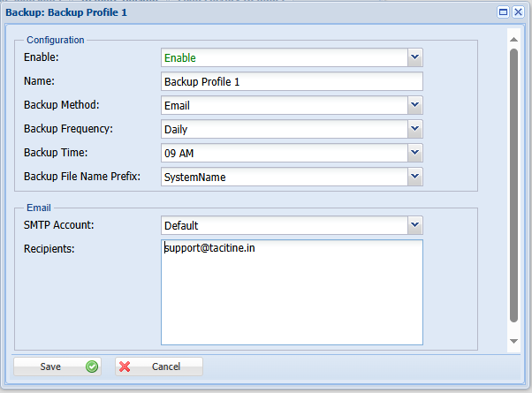The height and width of the screenshot is (393, 532).
Task: Expand the Backup Method dropdown
Action: (x=415, y=105)
